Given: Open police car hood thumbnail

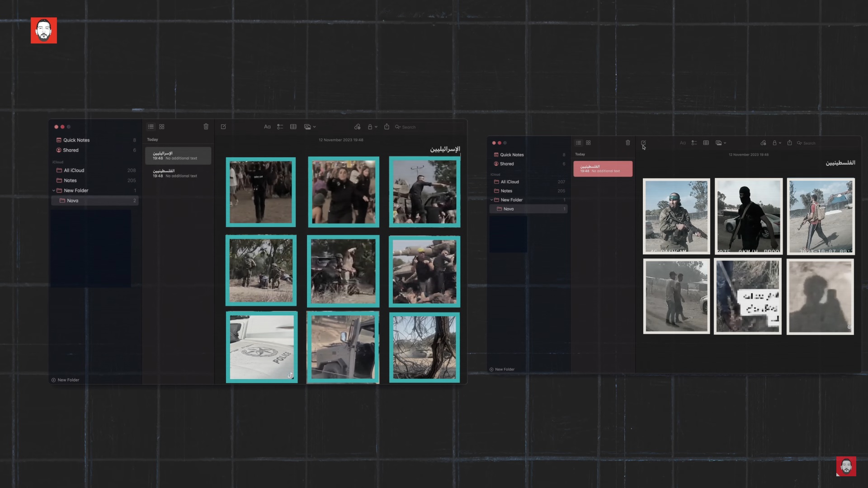Looking at the screenshot, I should tap(262, 347).
